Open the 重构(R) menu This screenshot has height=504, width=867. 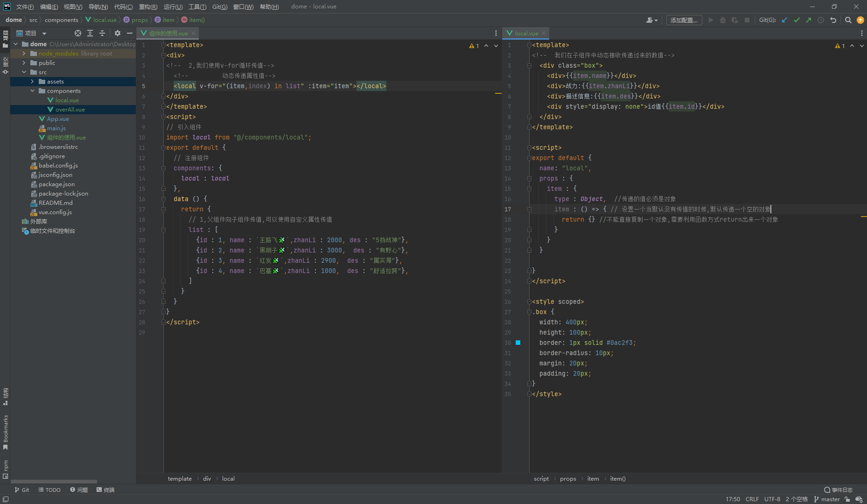(x=148, y=7)
